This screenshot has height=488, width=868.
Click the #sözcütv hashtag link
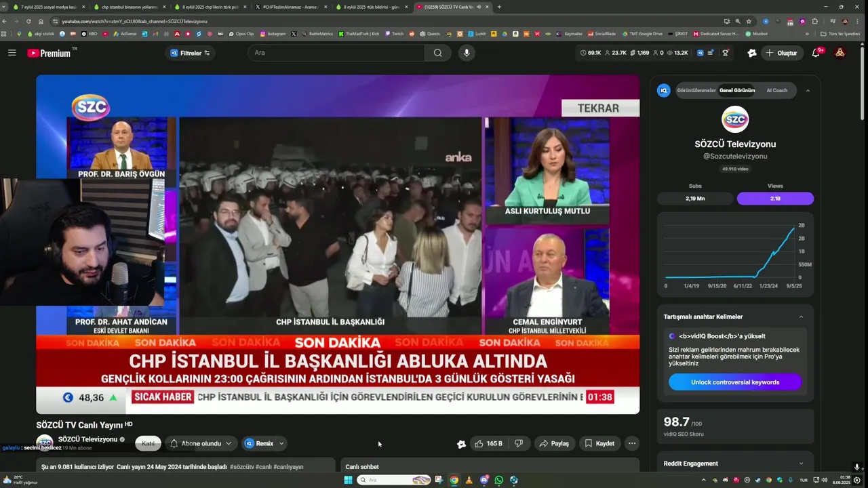[241, 466]
